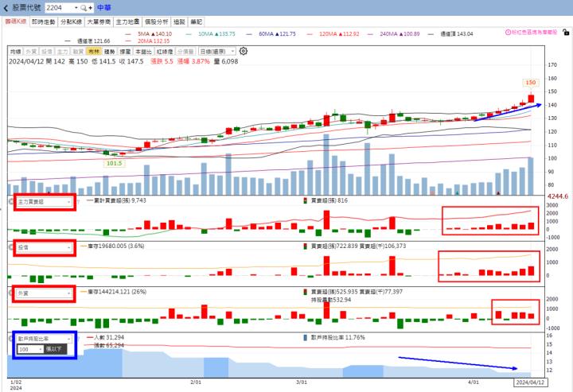
Task: Click the 通道底 121.66 legend entry
Action: tap(94, 41)
